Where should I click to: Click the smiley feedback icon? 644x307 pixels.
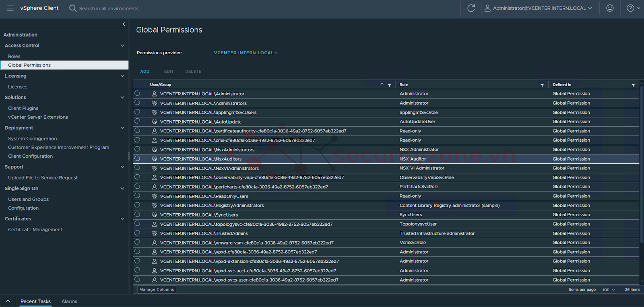[x=610, y=8]
